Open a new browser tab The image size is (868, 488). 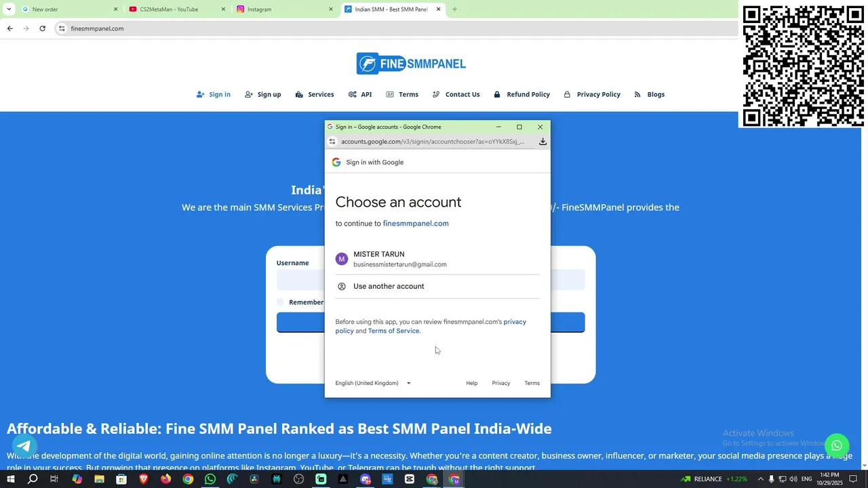[454, 9]
